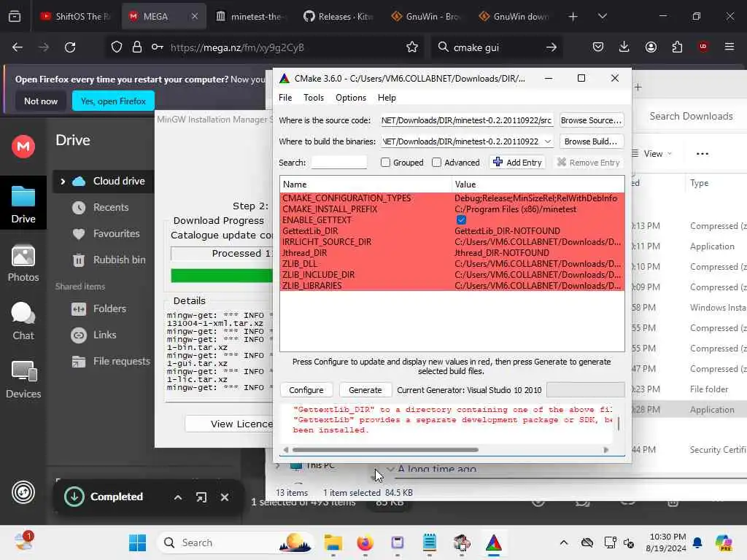The width and height of the screenshot is (747, 560).
Task: Click the CMake output vertical scrollbar
Action: coord(619,424)
